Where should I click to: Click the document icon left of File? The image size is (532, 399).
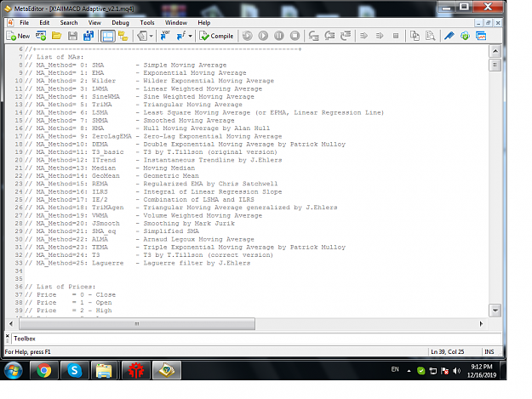point(10,23)
